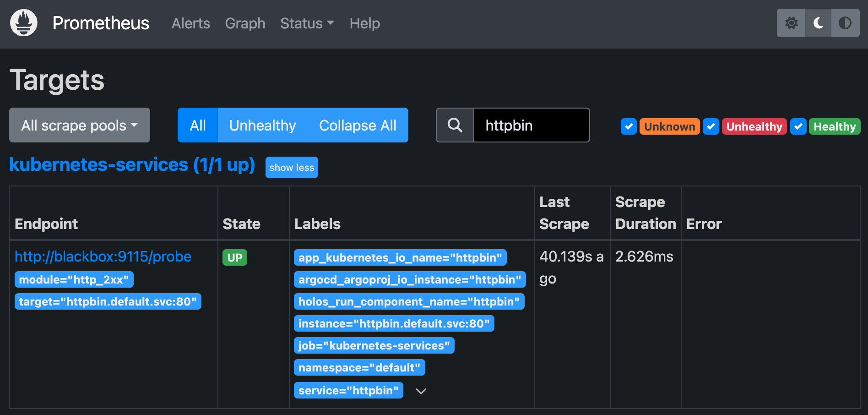Go to the Graph page
Viewport: 868px width, 415px height.
point(245,23)
